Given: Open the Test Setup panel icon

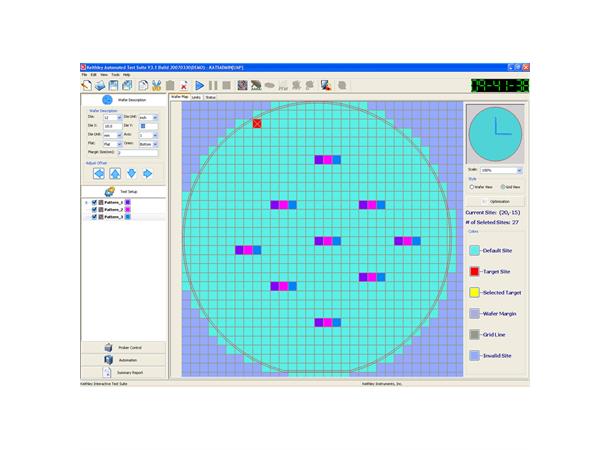Looking at the screenshot, I should (x=110, y=191).
